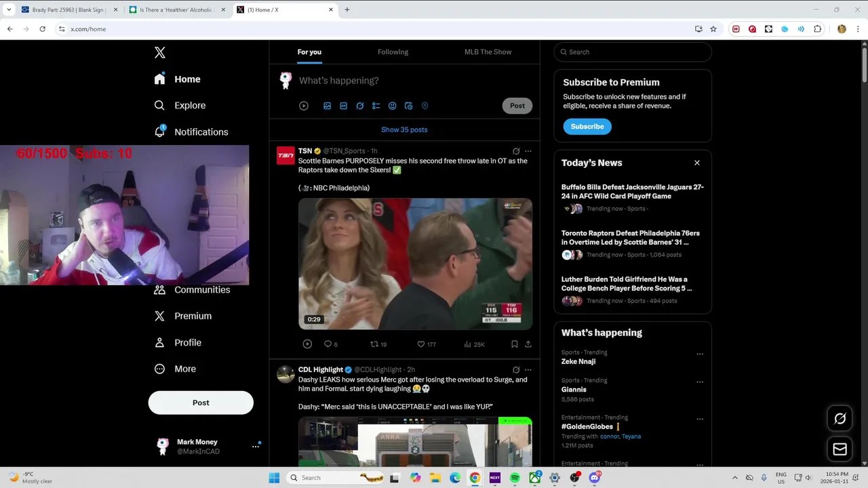Open Profile person icon in sidebar
868x488 pixels.
point(159,342)
